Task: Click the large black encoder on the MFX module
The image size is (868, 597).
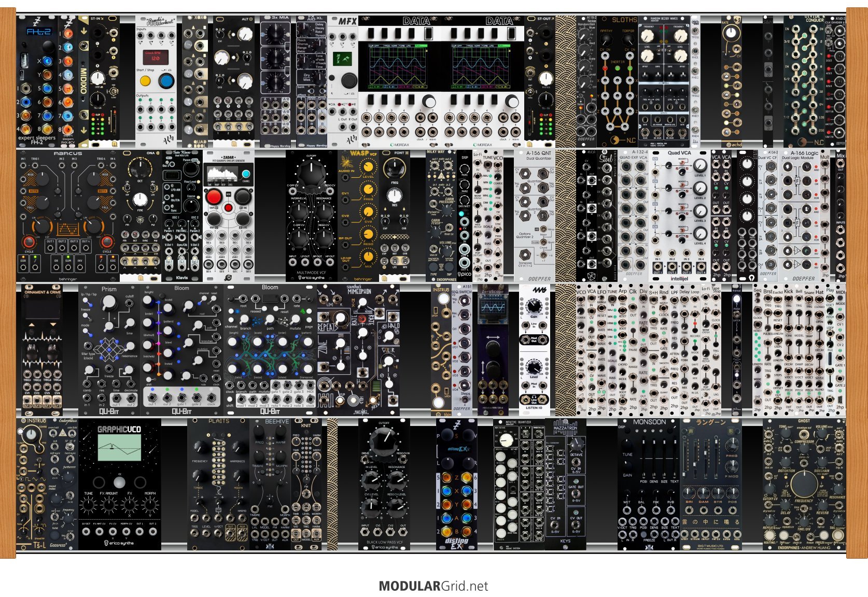Action: point(348,81)
